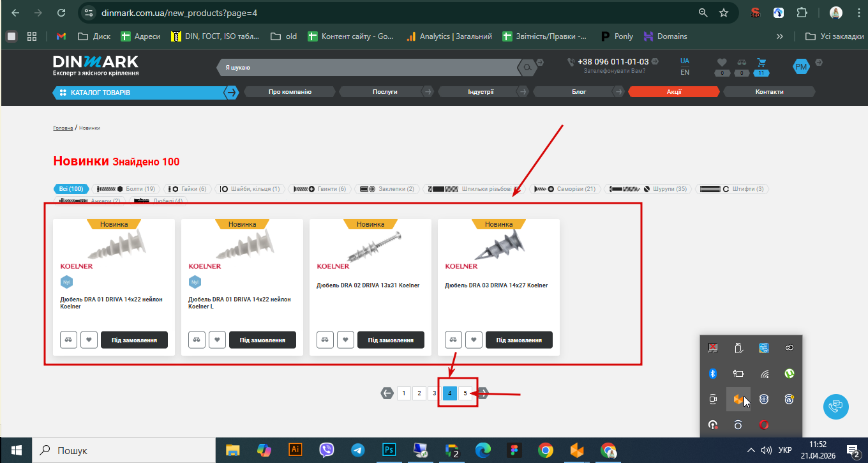Filter new products by Шурупи (35)
This screenshot has width=868, height=463.
click(x=648, y=189)
